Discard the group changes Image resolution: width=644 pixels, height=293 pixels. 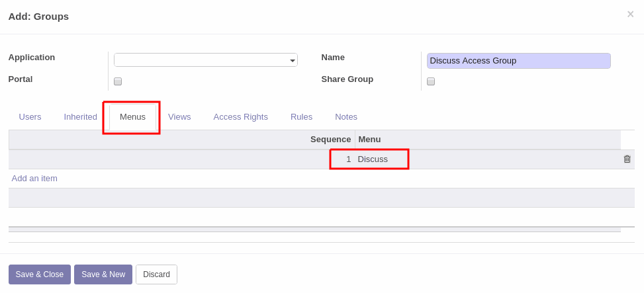pos(156,274)
